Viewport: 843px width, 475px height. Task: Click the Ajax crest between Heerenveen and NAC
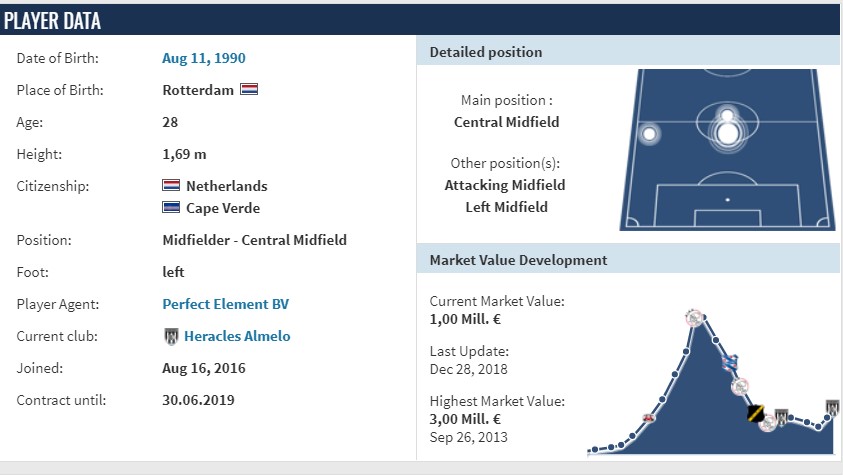(x=740, y=386)
